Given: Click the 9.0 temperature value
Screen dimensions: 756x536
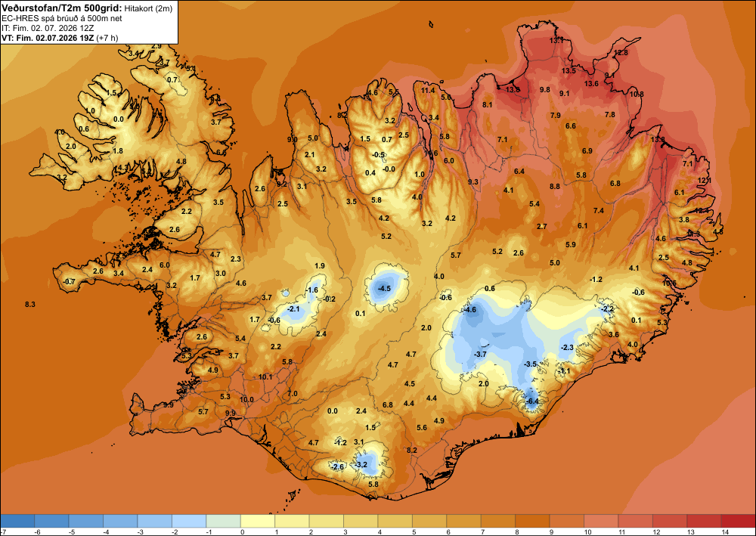Looking at the screenshot, I should (292, 139).
